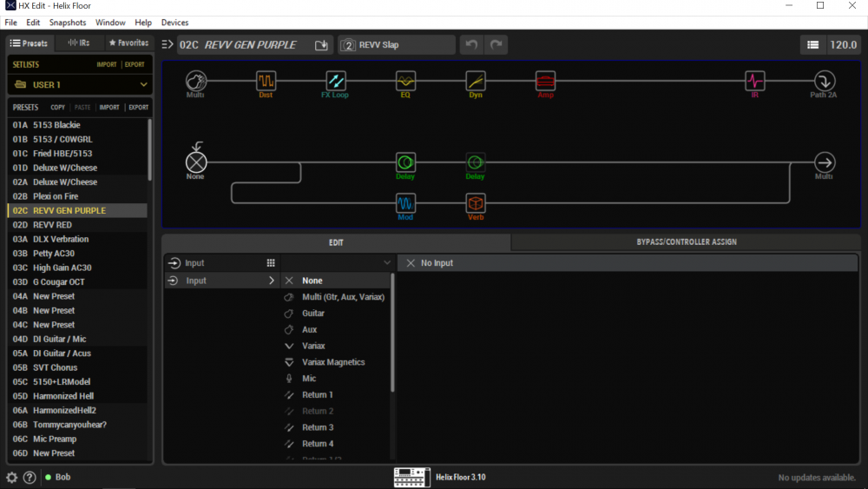Open the Window menu

(x=110, y=23)
